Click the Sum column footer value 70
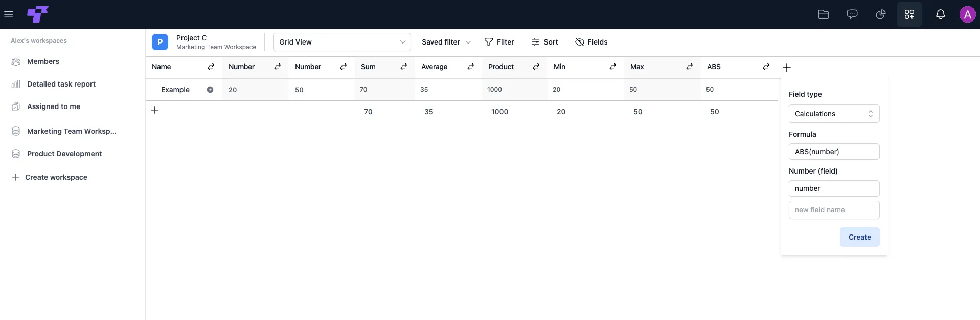 tap(368, 112)
